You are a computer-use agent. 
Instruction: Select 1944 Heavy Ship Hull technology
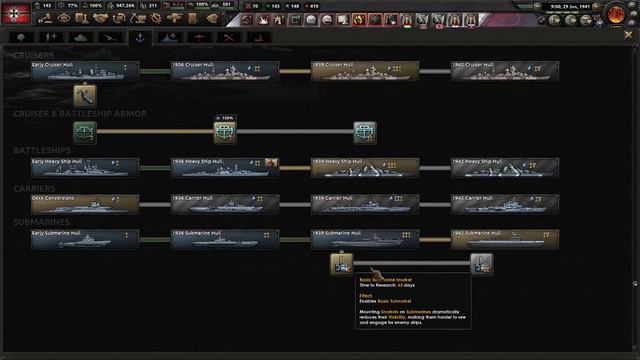[505, 168]
